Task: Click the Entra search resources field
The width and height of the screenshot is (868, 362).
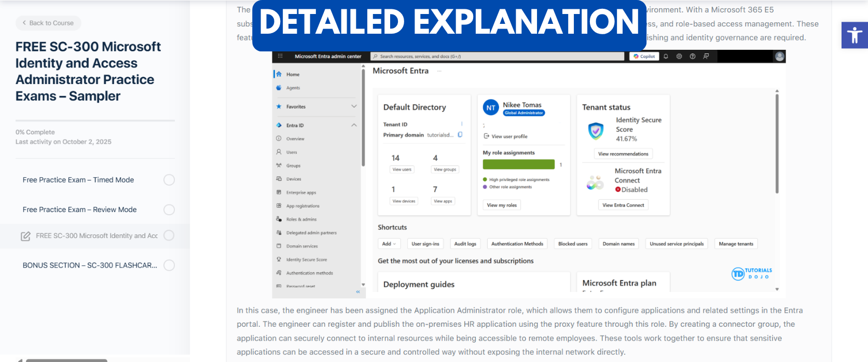Action: tap(498, 56)
